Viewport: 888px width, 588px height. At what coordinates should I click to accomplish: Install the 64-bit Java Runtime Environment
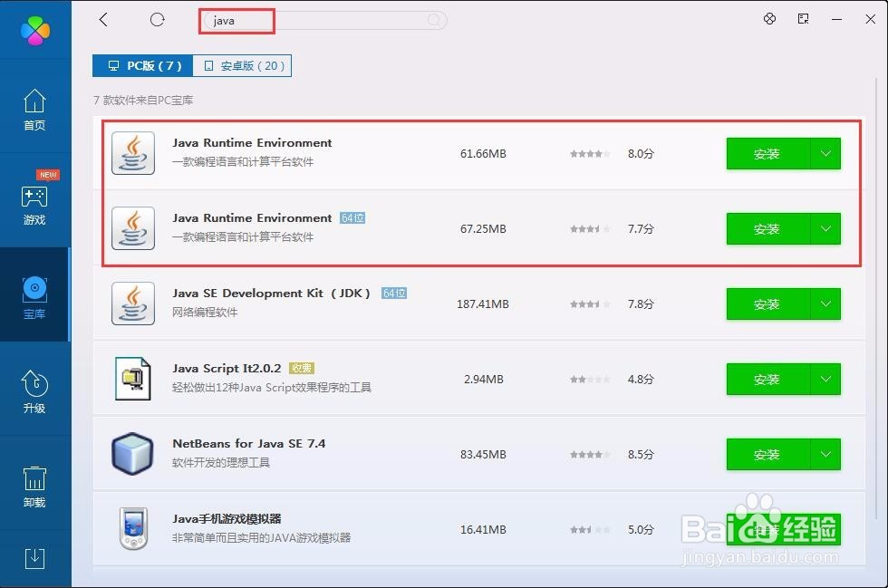[x=768, y=229]
